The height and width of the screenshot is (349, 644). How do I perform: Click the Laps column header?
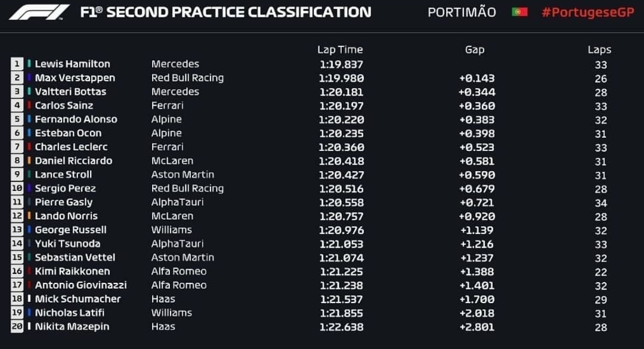[599, 50]
